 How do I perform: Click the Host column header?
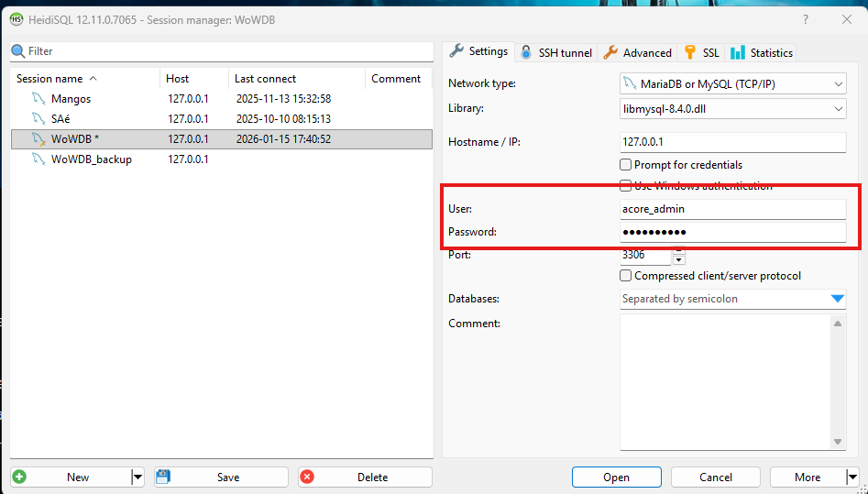(x=193, y=79)
